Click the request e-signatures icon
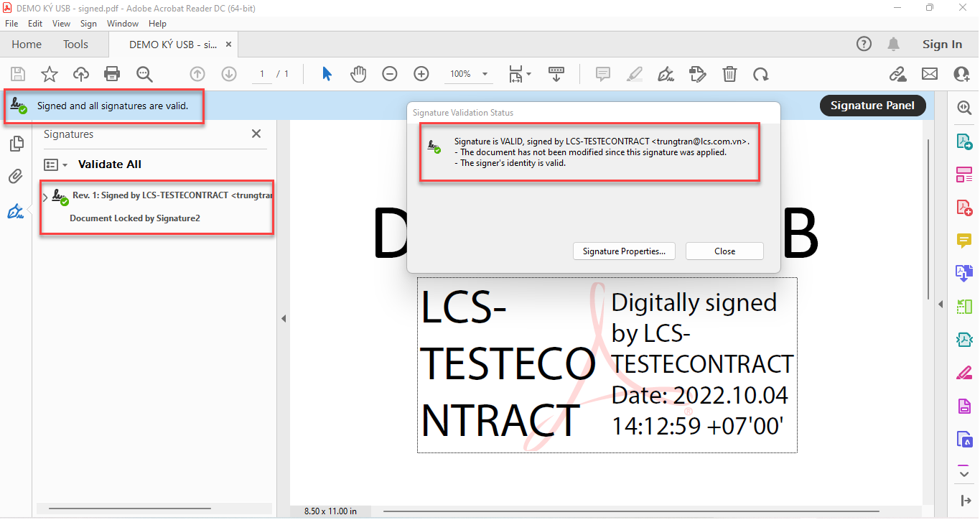This screenshot has width=980, height=520. click(x=697, y=74)
